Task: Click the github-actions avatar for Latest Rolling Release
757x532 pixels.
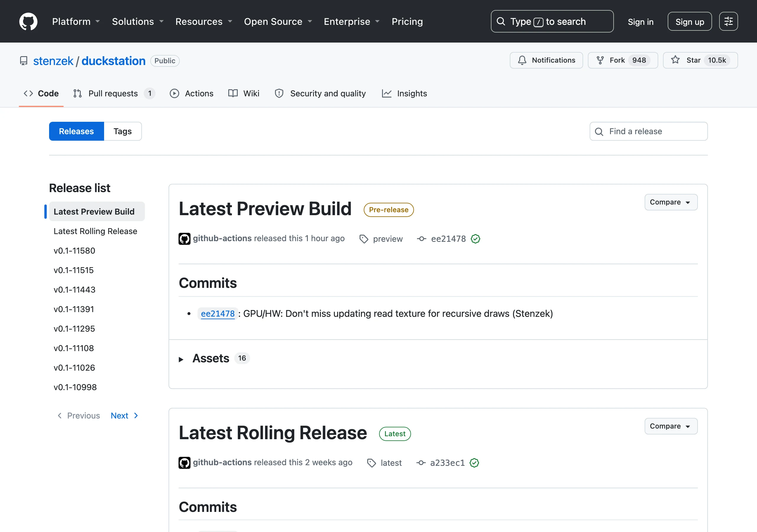Action: [185, 463]
